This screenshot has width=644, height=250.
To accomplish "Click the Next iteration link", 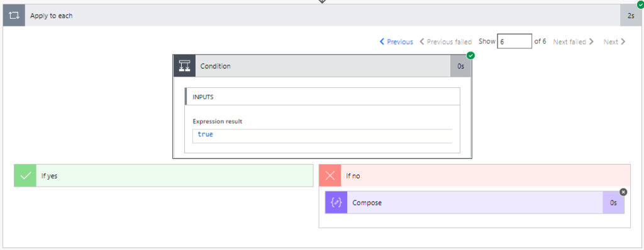I will point(614,41).
